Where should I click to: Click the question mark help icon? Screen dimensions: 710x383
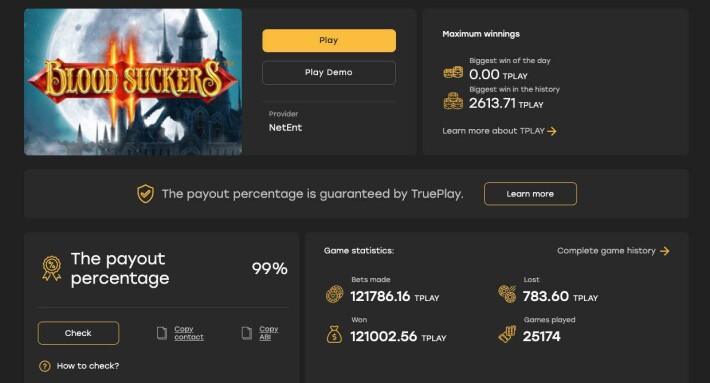[x=45, y=366]
